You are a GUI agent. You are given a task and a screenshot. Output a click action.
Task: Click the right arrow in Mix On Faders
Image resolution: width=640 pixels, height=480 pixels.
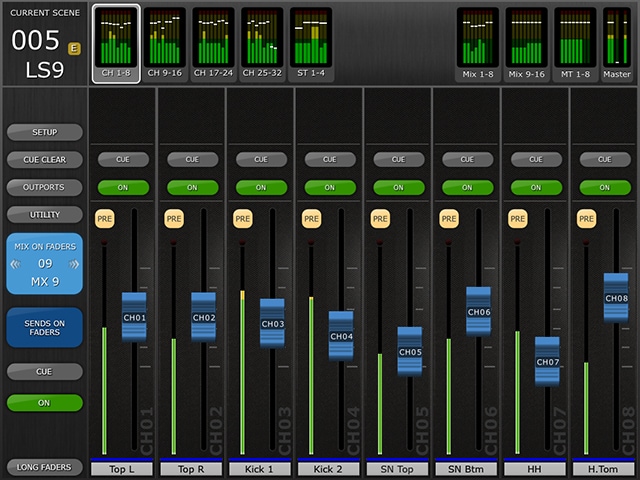(x=74, y=264)
